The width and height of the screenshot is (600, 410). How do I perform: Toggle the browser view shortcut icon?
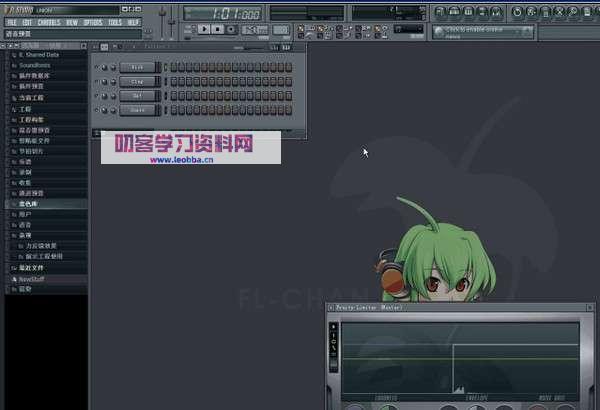(x=482, y=12)
